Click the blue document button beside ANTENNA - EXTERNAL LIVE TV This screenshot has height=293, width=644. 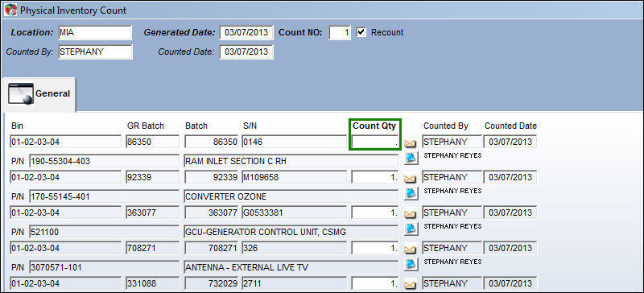tap(411, 264)
